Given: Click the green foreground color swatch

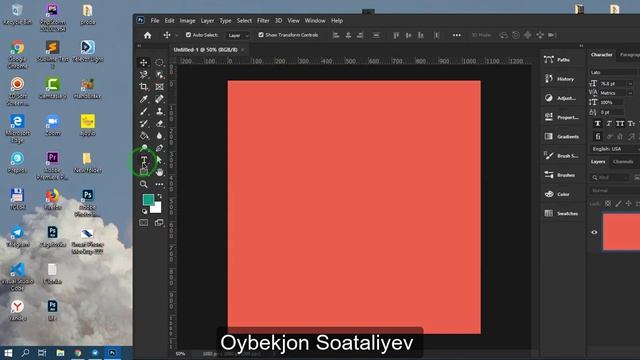Looking at the screenshot, I should [148, 199].
